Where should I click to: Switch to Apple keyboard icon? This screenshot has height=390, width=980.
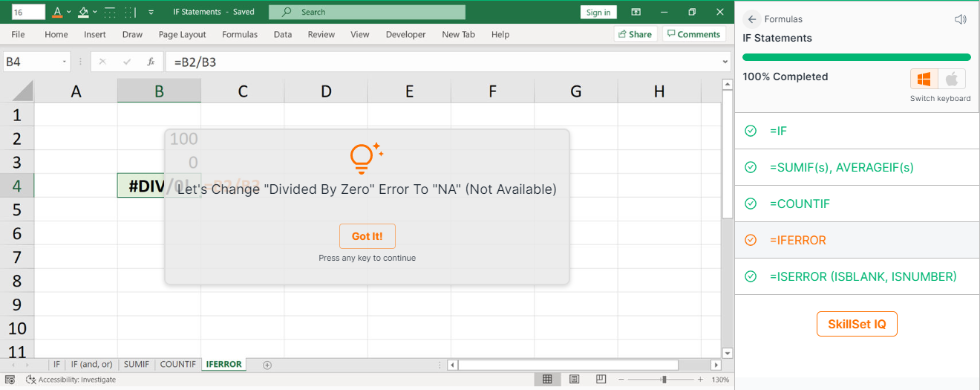[951, 79]
